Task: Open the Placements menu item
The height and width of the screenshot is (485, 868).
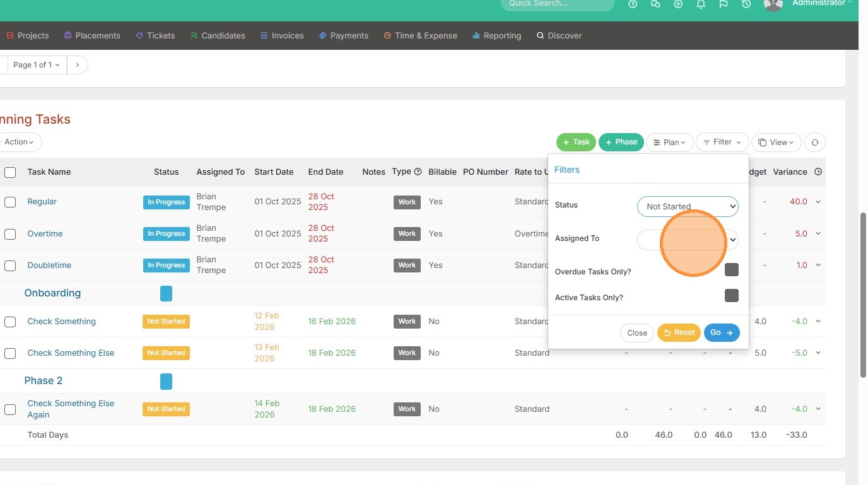Action: tap(92, 36)
